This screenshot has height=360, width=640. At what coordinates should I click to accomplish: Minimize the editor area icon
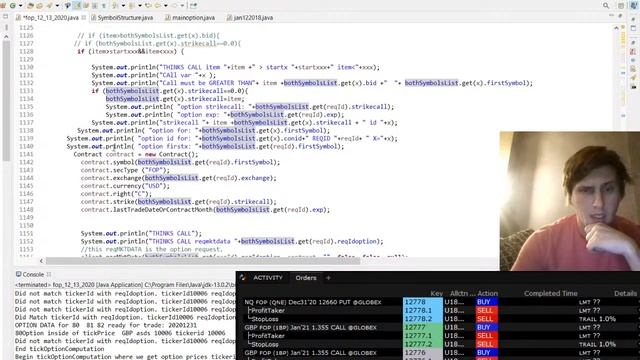(x=611, y=16)
